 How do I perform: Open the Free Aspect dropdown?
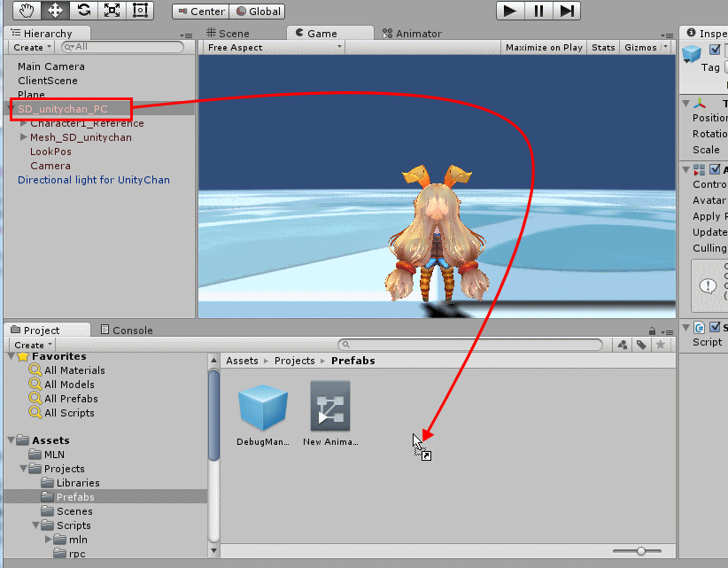click(274, 47)
